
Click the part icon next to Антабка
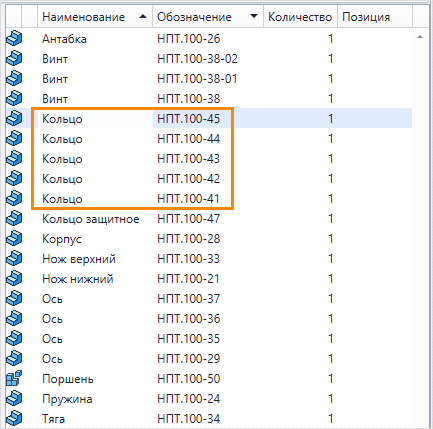coord(14,39)
